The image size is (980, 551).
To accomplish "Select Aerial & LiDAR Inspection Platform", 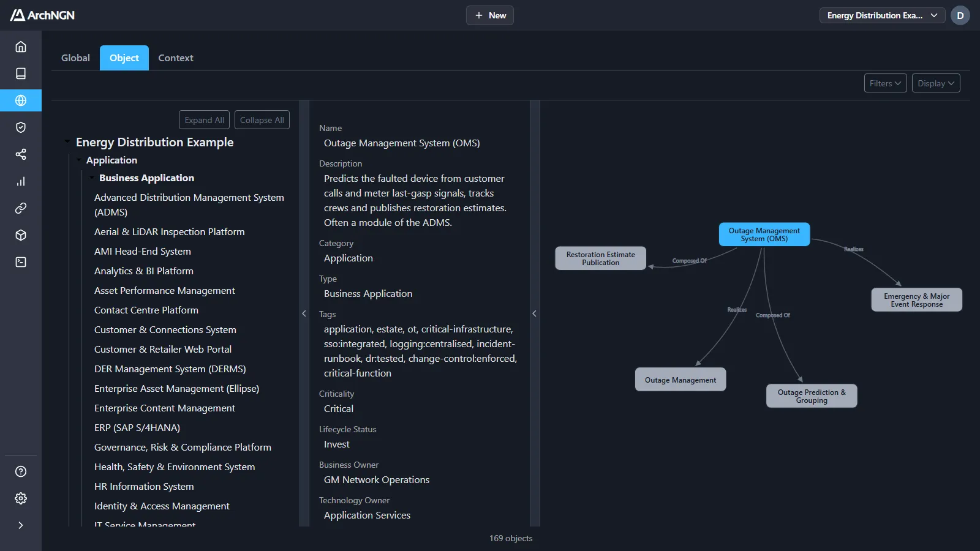I will tap(170, 231).
